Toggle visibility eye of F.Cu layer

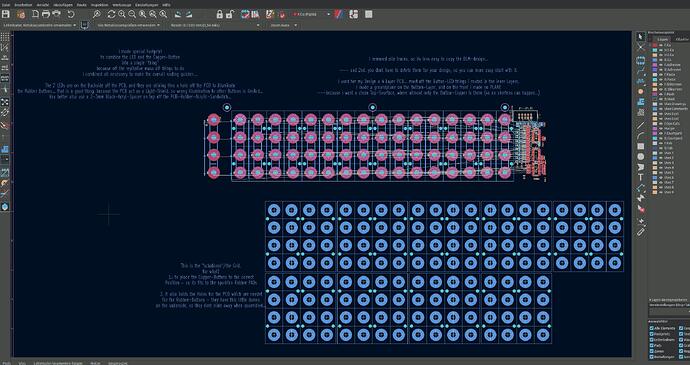click(x=661, y=45)
